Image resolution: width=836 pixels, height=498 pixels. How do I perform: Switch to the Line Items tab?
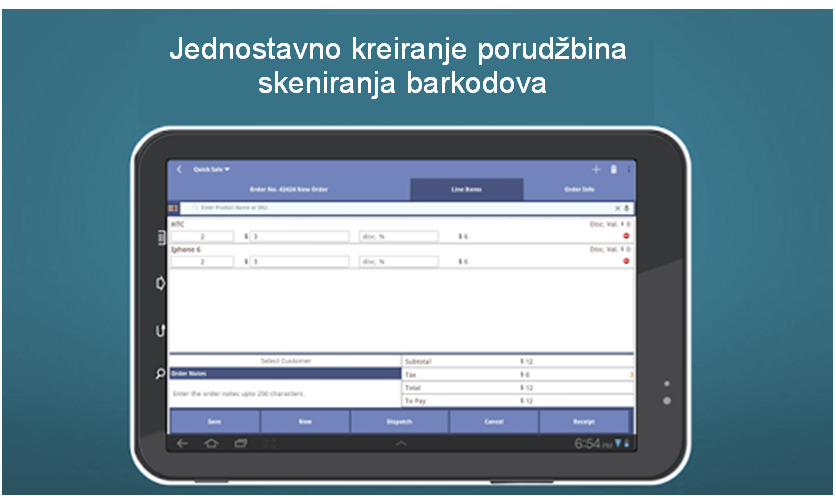click(x=467, y=188)
